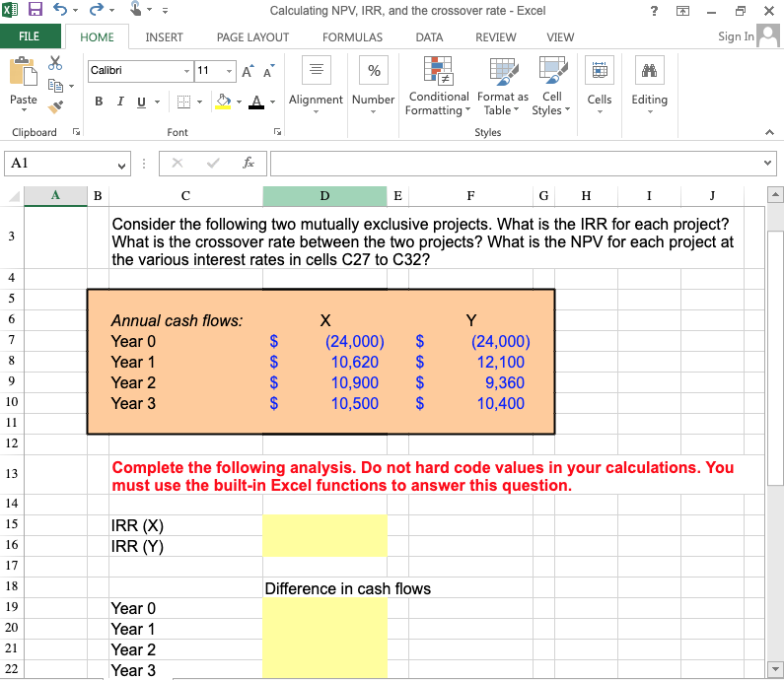
Task: Expand the underline style dropdown arrow
Action: 157,102
